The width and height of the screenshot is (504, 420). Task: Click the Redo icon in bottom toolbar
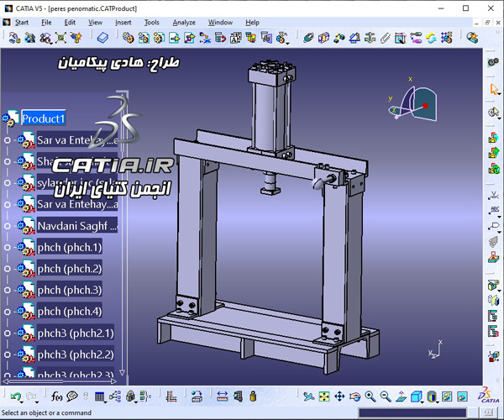pos(31,396)
